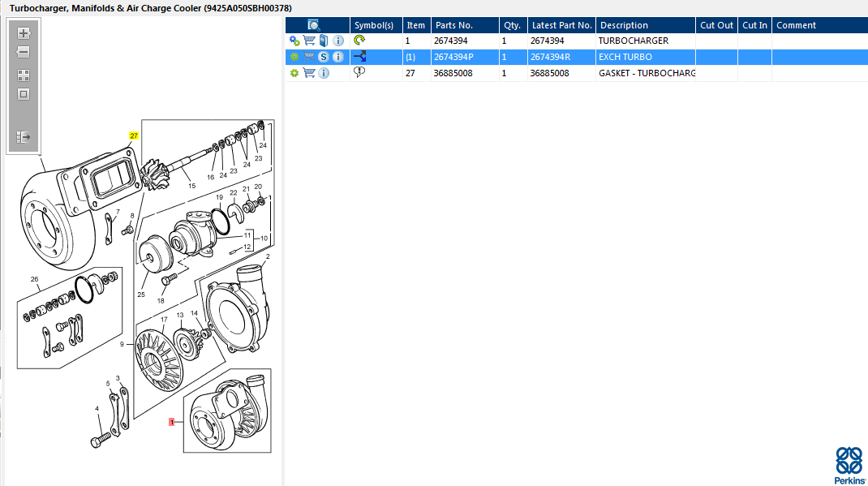Image resolution: width=868 pixels, height=486 pixels.
Task: Click callout 25 on the diagram
Action: pyautogui.click(x=141, y=295)
